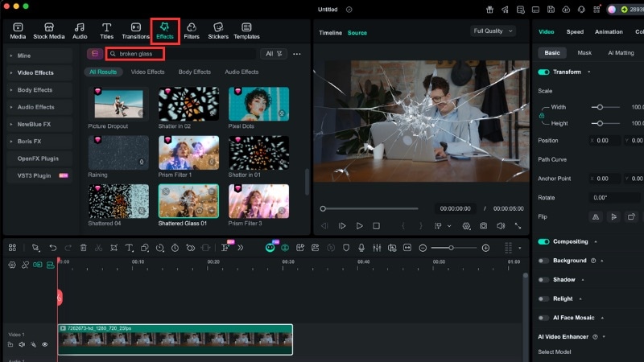This screenshot has height=362, width=644.
Task: Click the Rotate value field
Action: 615,197
